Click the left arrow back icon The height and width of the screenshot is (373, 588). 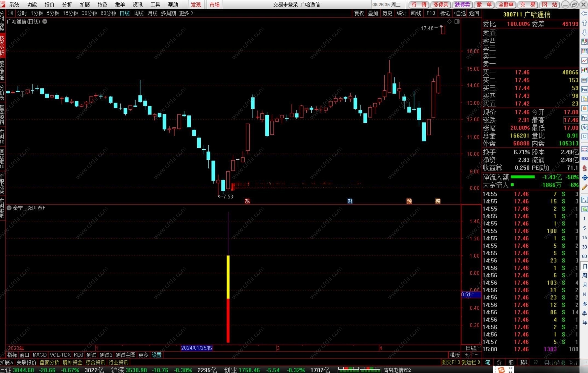(584, 13)
